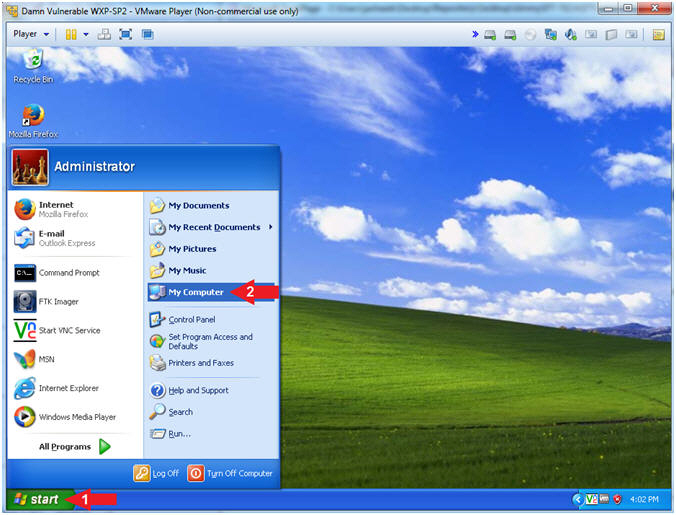The height and width of the screenshot is (515, 676).
Task: Click the network adapter device icon
Action: click(551, 34)
